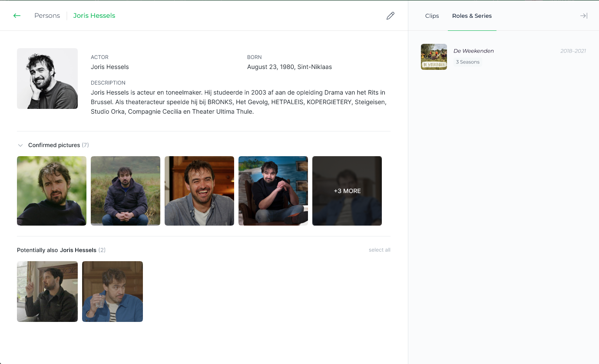Switch to the Clips tab

[x=432, y=16]
